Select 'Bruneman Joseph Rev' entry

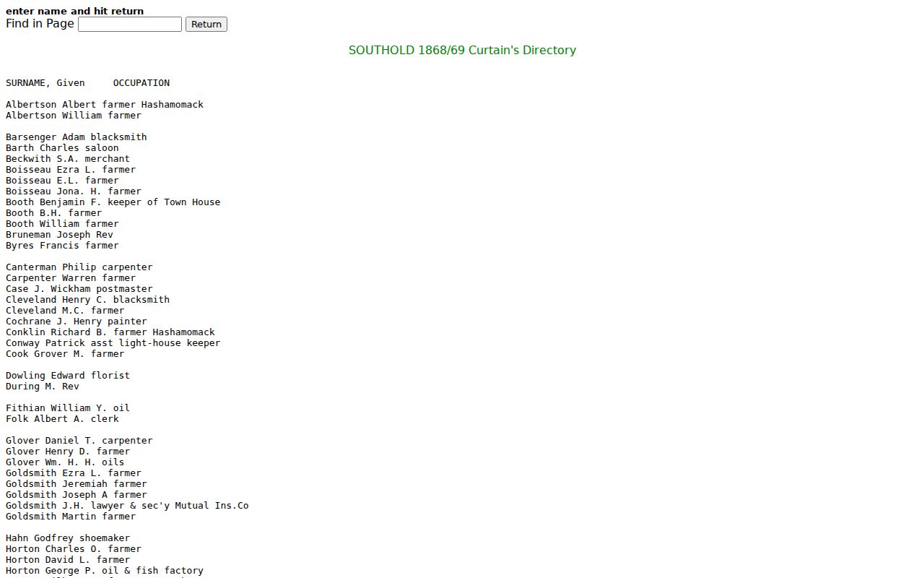pos(59,235)
